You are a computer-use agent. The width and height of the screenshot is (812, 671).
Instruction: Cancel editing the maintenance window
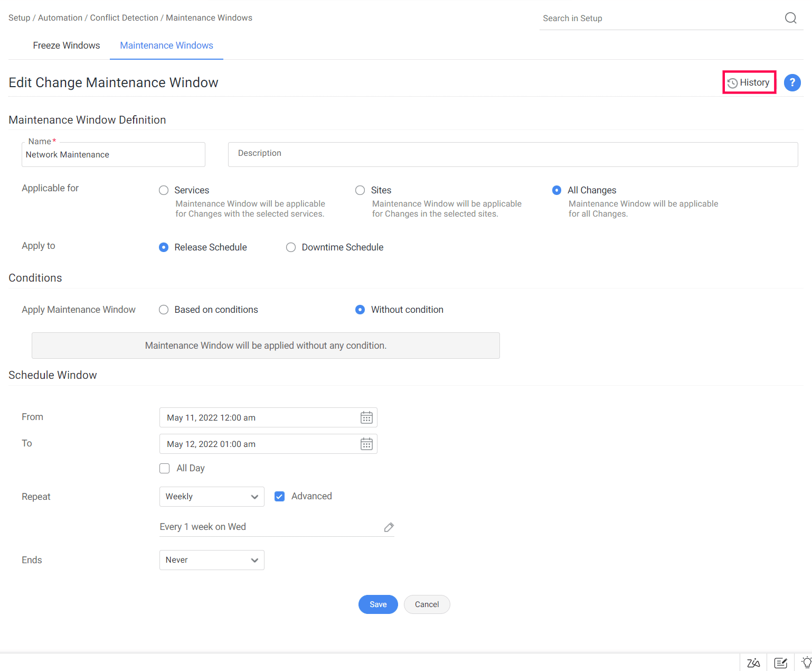point(427,604)
